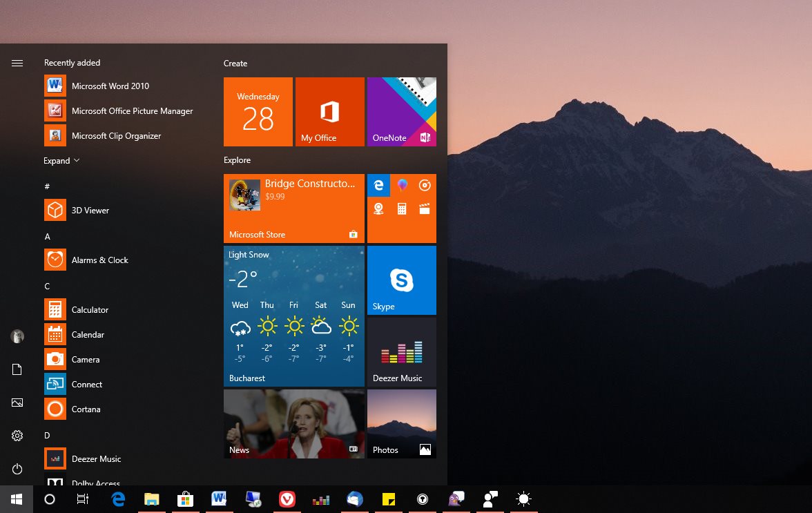
Task: Open Task View from the taskbar
Action: point(82,499)
